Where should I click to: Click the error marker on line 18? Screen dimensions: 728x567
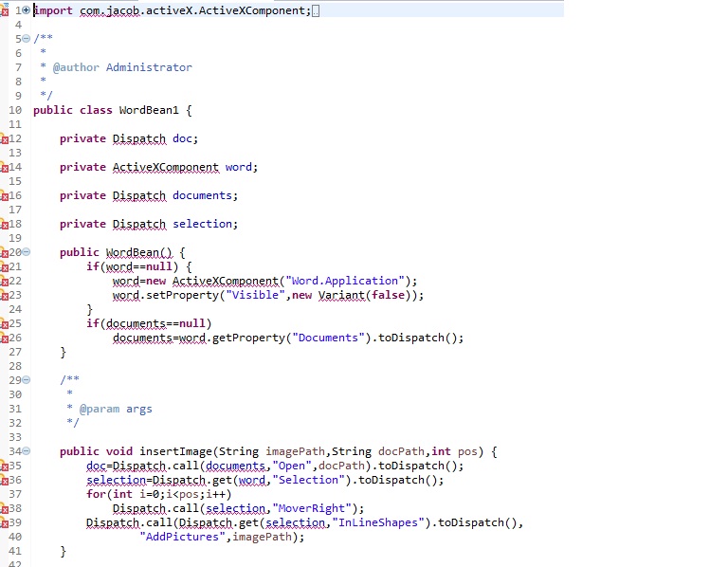pyautogui.click(x=5, y=226)
